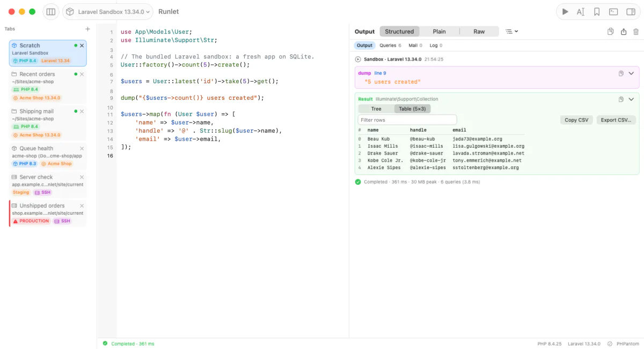Viewport: 644px width, 349px height.
Task: Switch to the Server check tab
Action: coord(47,185)
